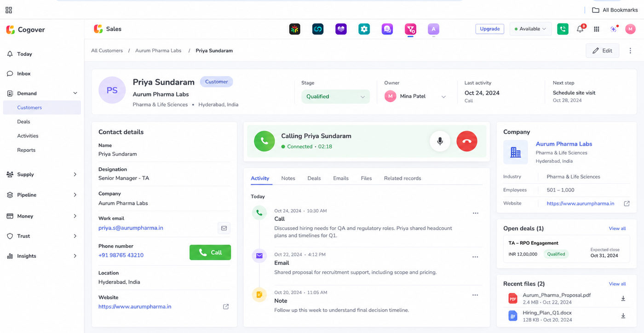Download Aurum_Pharma_Proposal.pdf
This screenshot has height=333, width=644.
point(623,299)
